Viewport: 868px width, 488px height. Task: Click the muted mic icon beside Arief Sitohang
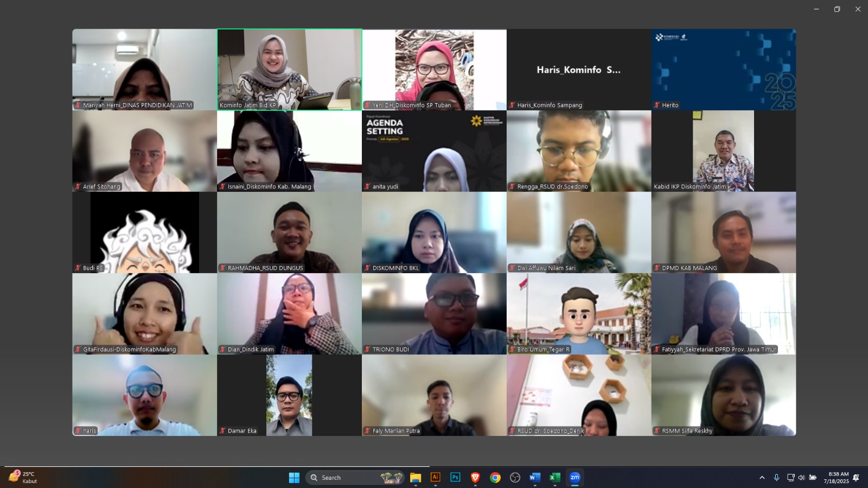coord(78,187)
